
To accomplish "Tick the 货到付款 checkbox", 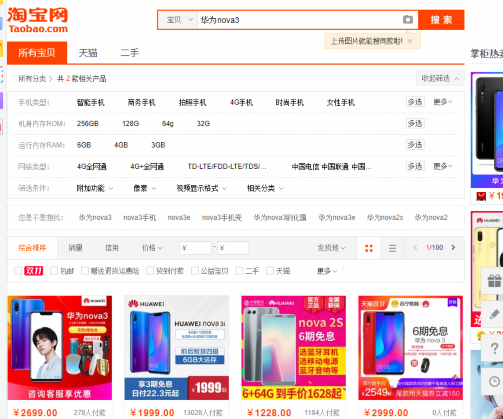I will (150, 271).
